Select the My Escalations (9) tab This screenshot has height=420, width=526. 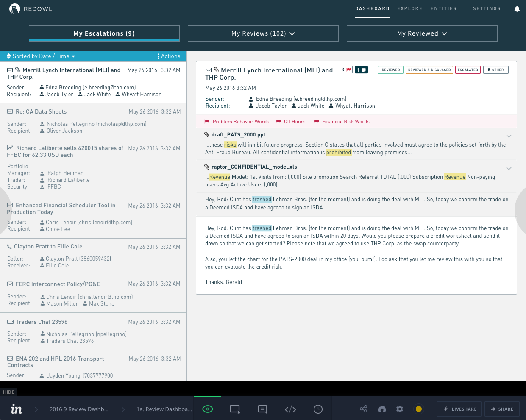104,33
